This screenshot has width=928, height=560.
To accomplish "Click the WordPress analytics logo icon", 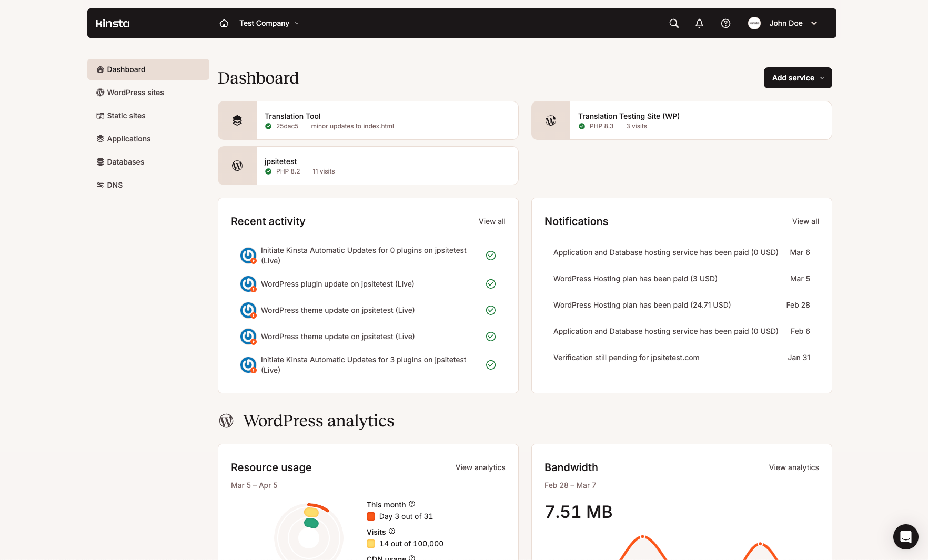I will coord(226,421).
